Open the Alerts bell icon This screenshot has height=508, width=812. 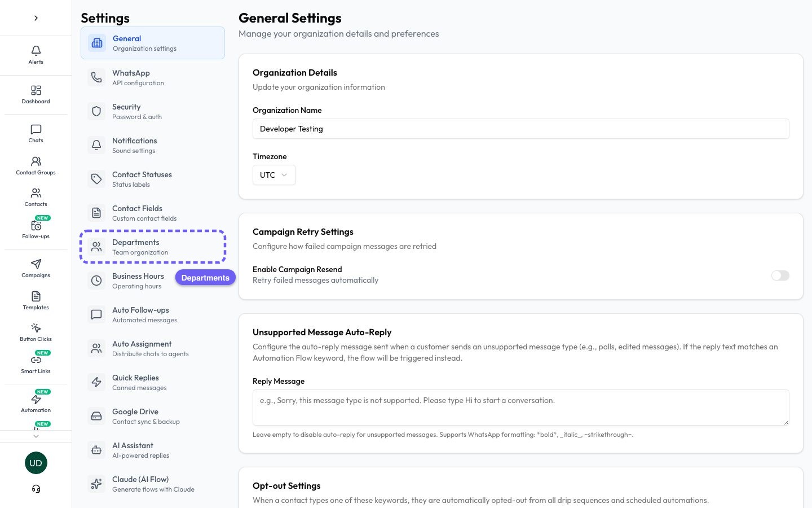(x=36, y=51)
